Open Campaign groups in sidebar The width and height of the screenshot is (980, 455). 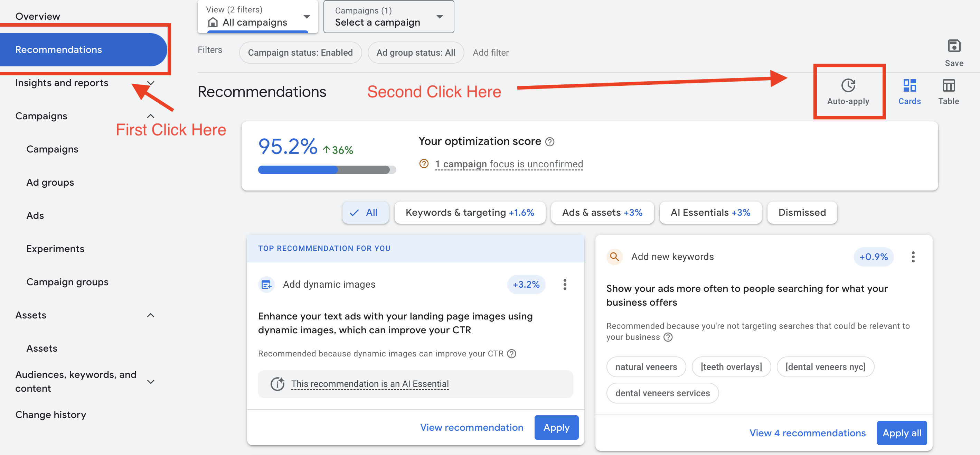pyautogui.click(x=67, y=282)
